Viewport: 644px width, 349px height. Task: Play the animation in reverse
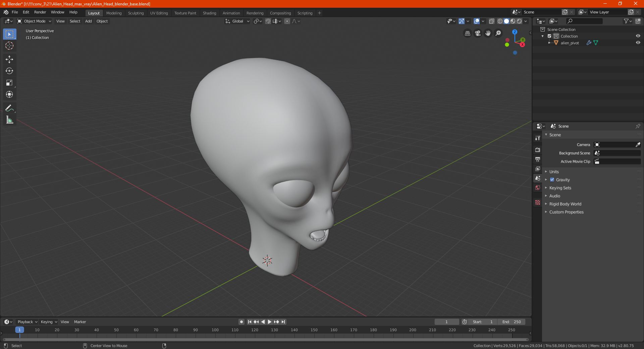(263, 322)
